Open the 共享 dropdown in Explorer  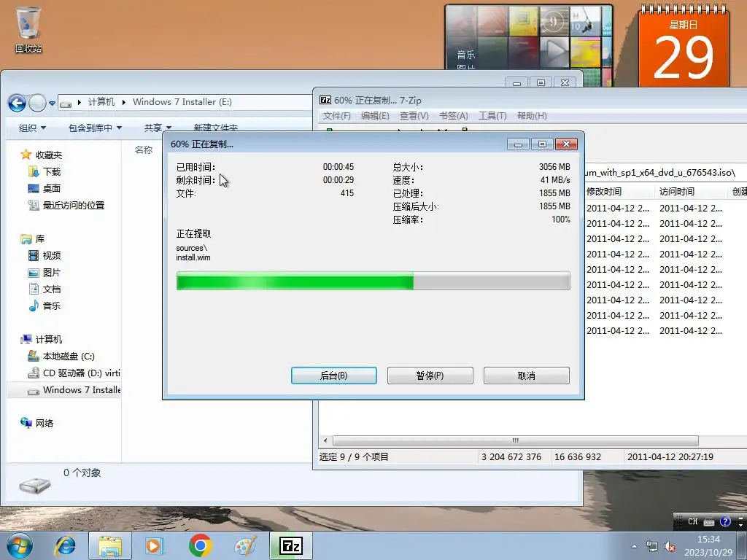tap(158, 128)
